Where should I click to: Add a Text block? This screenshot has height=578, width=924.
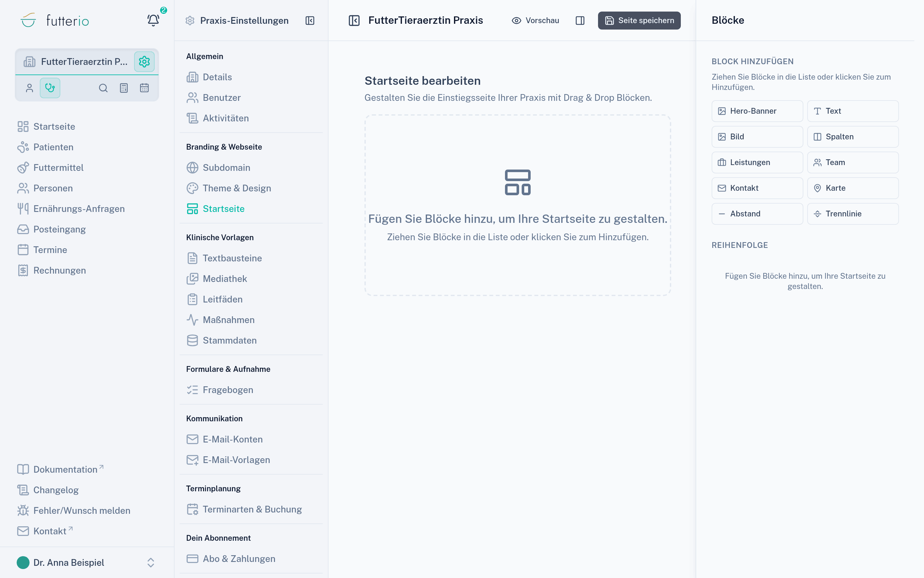click(x=852, y=111)
